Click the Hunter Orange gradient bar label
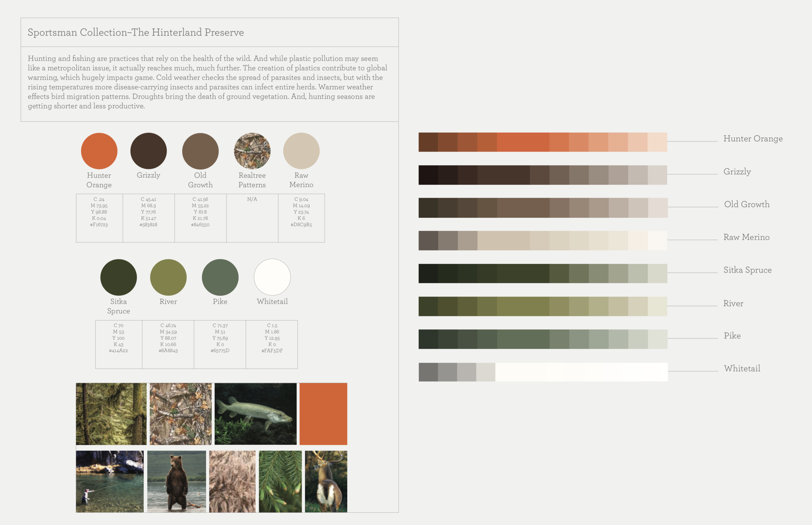 click(x=753, y=139)
